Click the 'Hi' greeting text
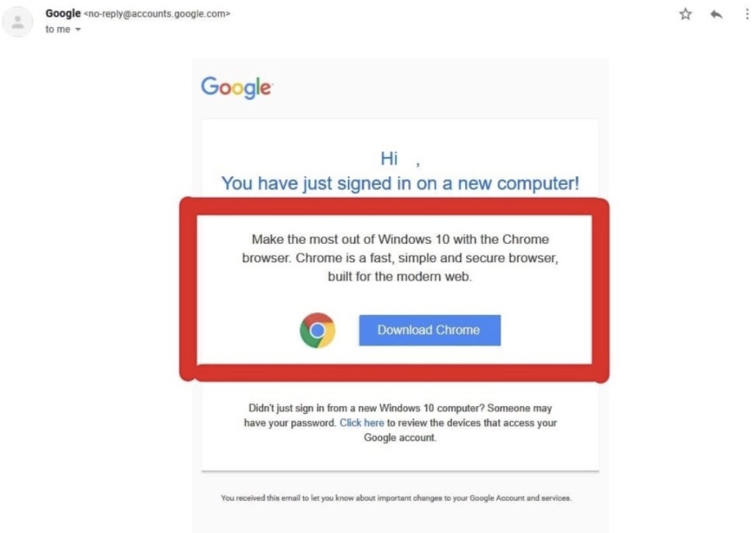 (x=389, y=159)
